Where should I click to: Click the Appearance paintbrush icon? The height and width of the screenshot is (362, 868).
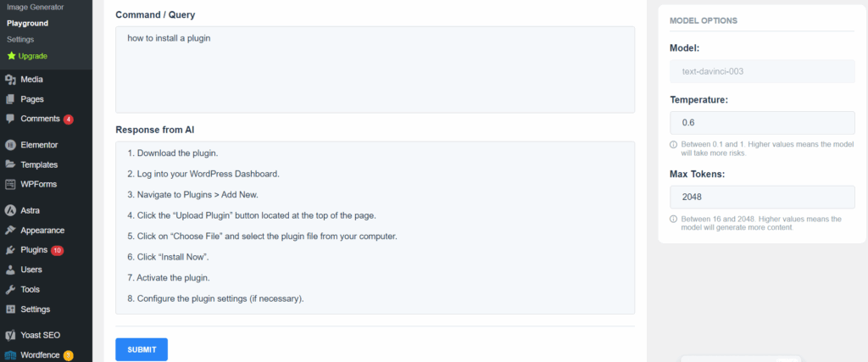tap(10, 231)
